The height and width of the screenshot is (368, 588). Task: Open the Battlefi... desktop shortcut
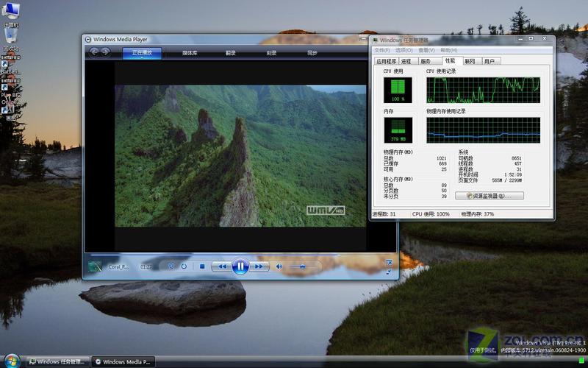(x=10, y=65)
